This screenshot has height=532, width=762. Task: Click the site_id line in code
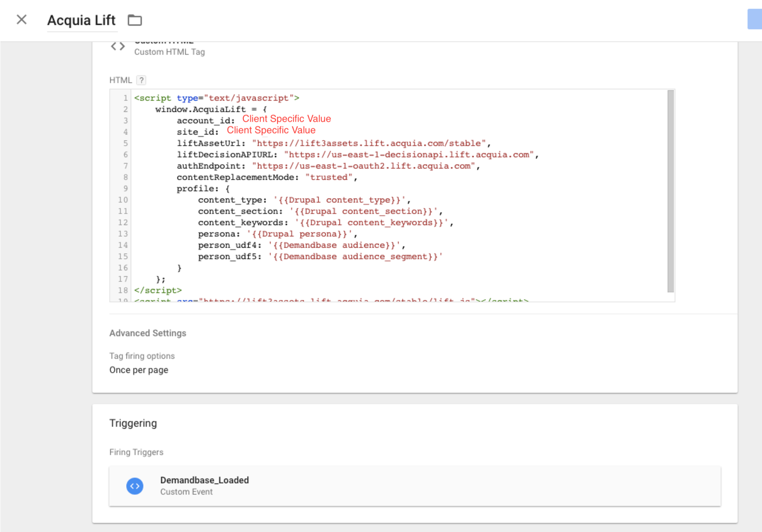246,131
